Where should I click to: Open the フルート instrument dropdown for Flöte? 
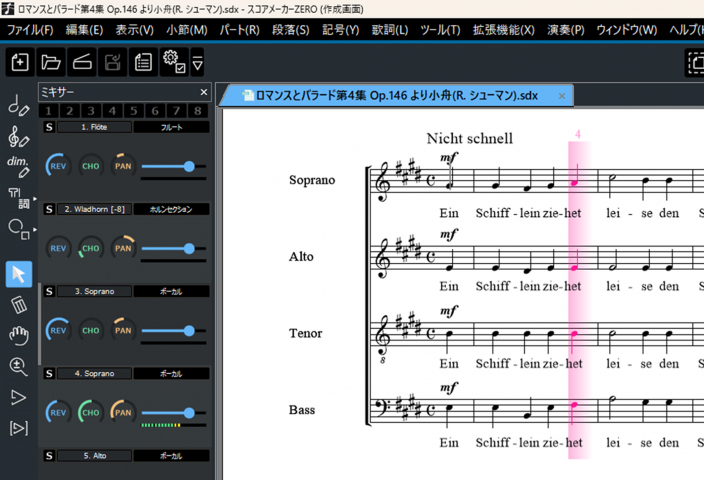171,128
